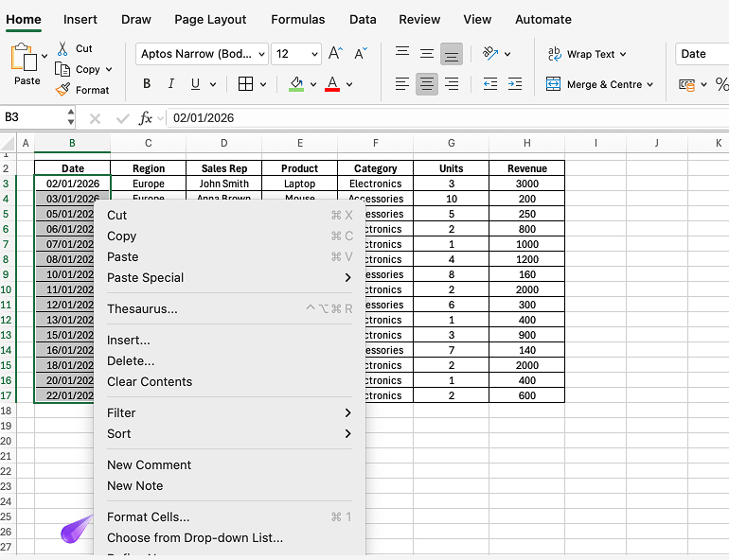Click the Paste clipboard icon

(x=23, y=59)
